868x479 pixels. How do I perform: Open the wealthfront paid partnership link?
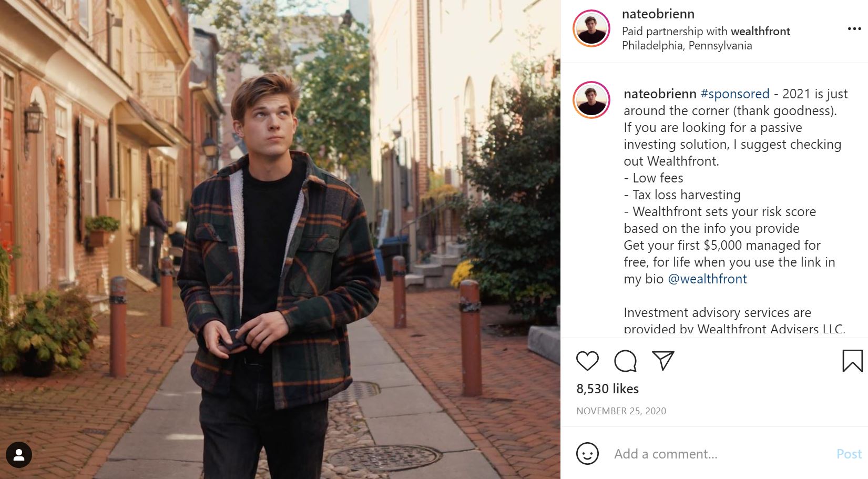(760, 32)
